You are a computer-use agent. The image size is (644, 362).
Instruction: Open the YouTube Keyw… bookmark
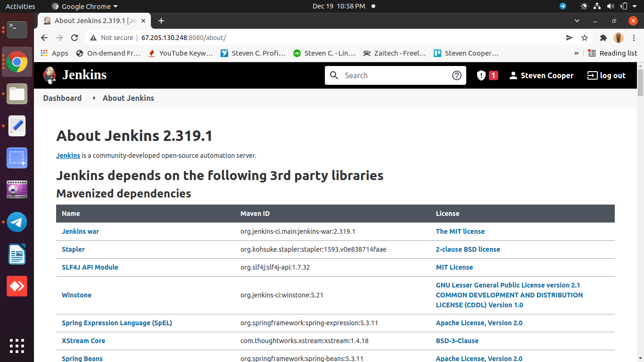point(180,53)
